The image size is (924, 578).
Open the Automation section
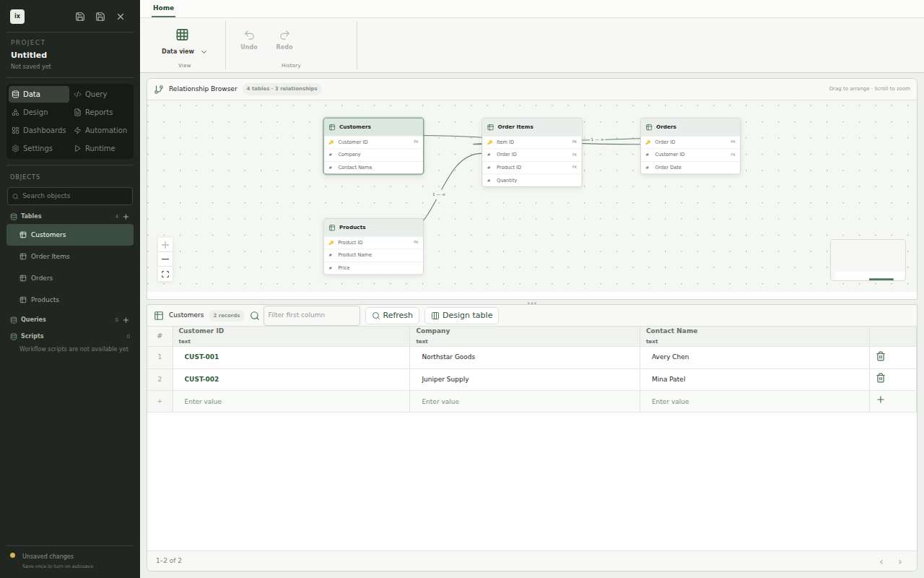point(102,130)
